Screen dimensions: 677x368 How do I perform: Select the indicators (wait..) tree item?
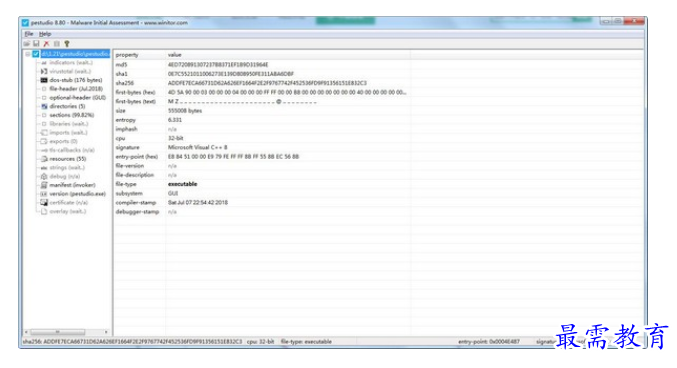(x=71, y=63)
